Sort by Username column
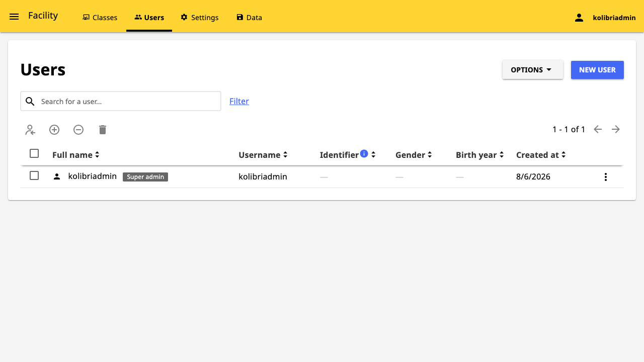Image resolution: width=644 pixels, height=362 pixels. [263, 155]
